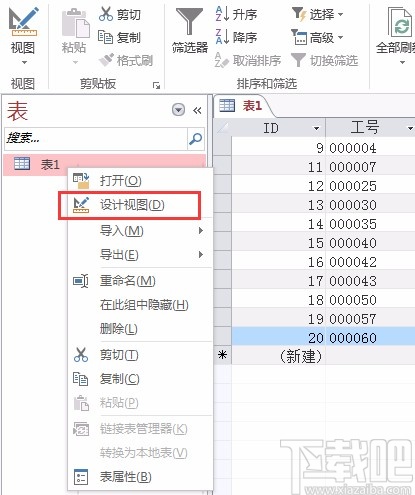Click 取消排序 to remove sort

[x=248, y=60]
